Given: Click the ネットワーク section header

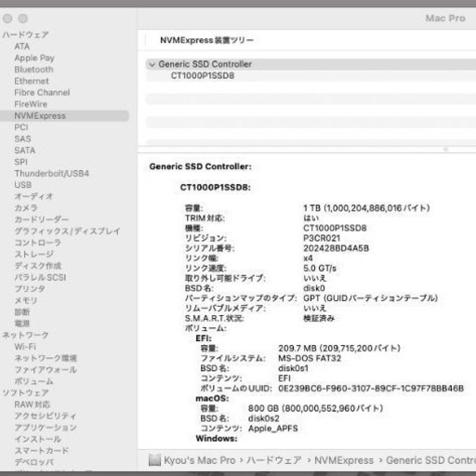Looking at the screenshot, I should (26, 335).
